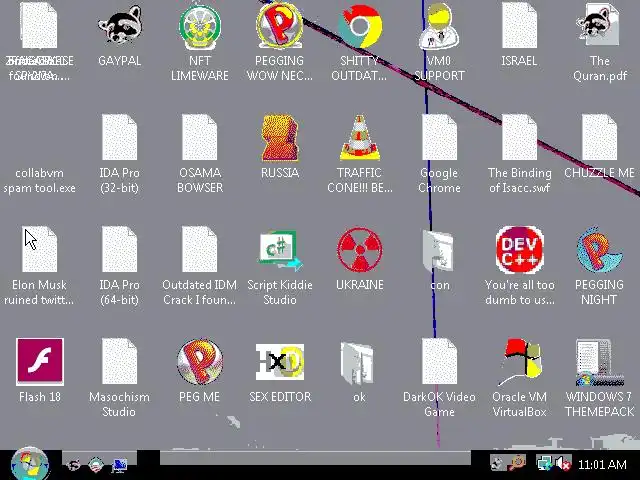Click the blue monitor quick launch icon
Viewport: 640px width, 480px height.
coord(119,465)
